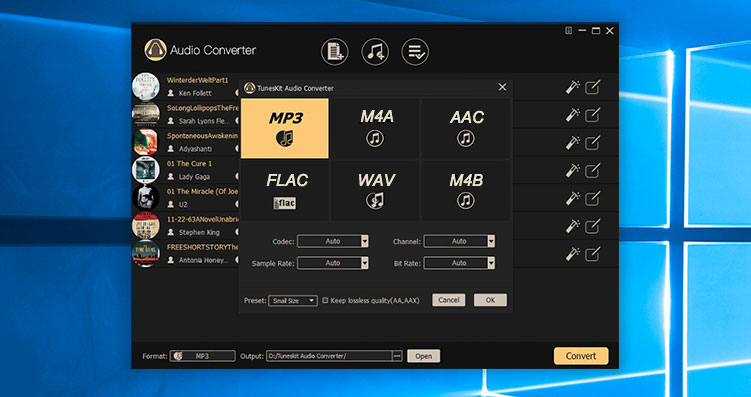Viewport: 751px width, 397px height.
Task: Click the artist name Lady Gaga
Action: click(193, 177)
